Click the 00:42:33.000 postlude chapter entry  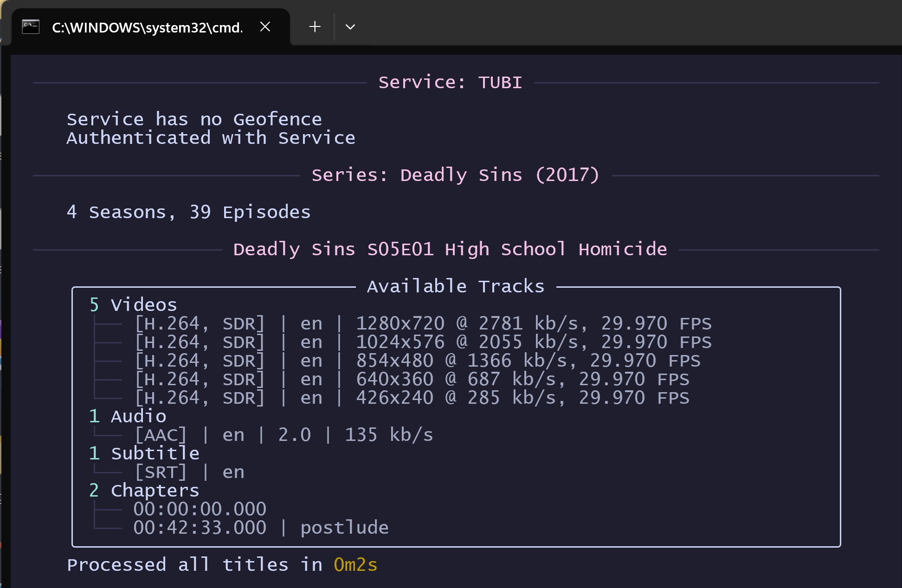pos(260,528)
